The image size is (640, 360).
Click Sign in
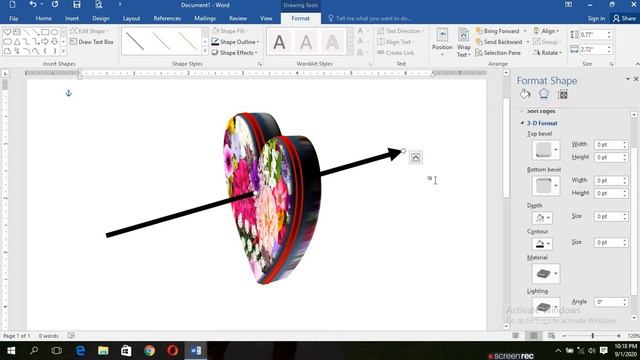(596, 18)
